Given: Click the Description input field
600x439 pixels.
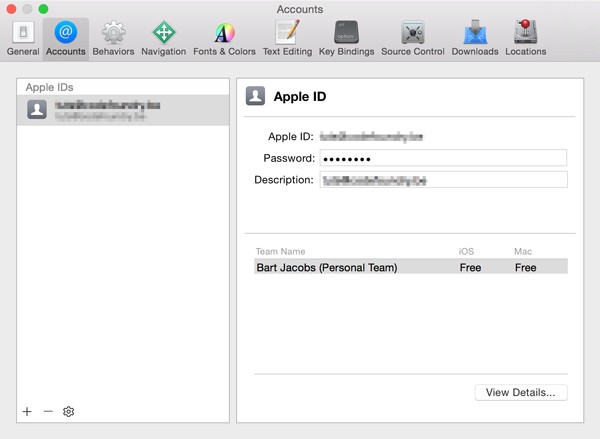Looking at the screenshot, I should [443, 180].
